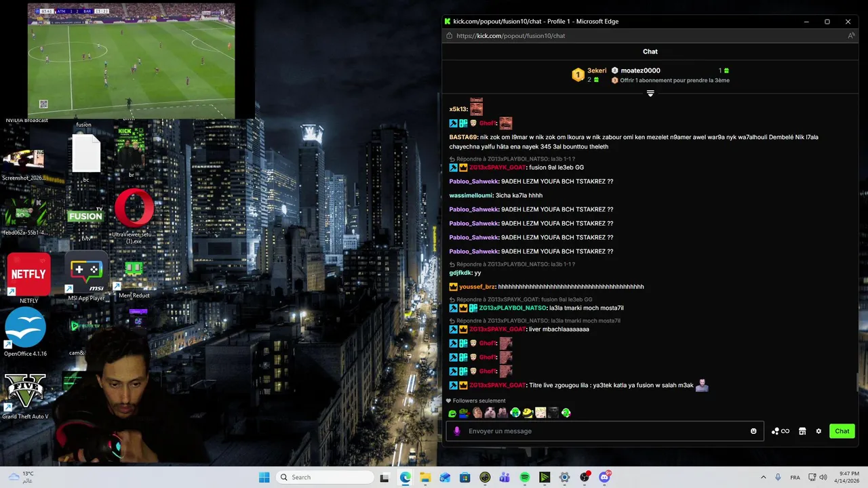The width and height of the screenshot is (868, 488).
Task: Open the Kick shop icon
Action: tap(802, 431)
